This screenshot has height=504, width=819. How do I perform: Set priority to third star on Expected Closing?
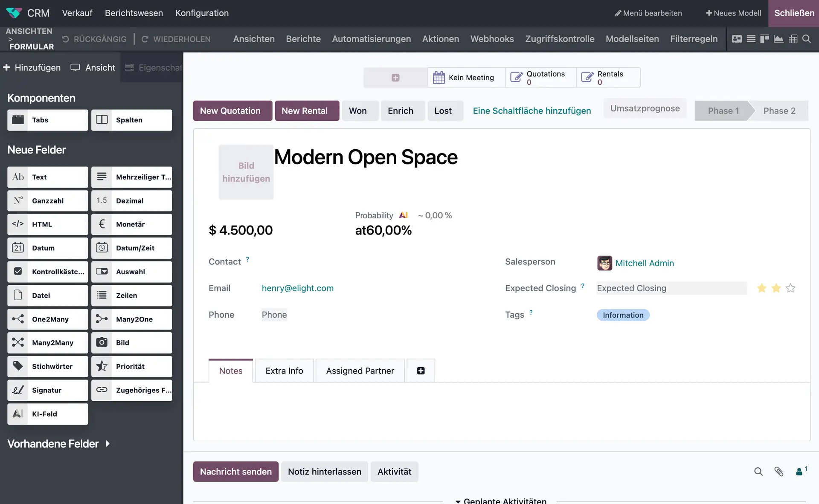pyautogui.click(x=791, y=288)
